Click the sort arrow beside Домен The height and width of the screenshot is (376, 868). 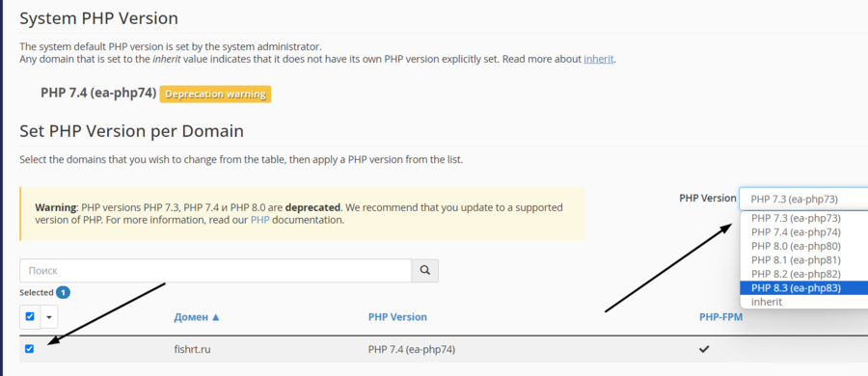pyautogui.click(x=216, y=317)
